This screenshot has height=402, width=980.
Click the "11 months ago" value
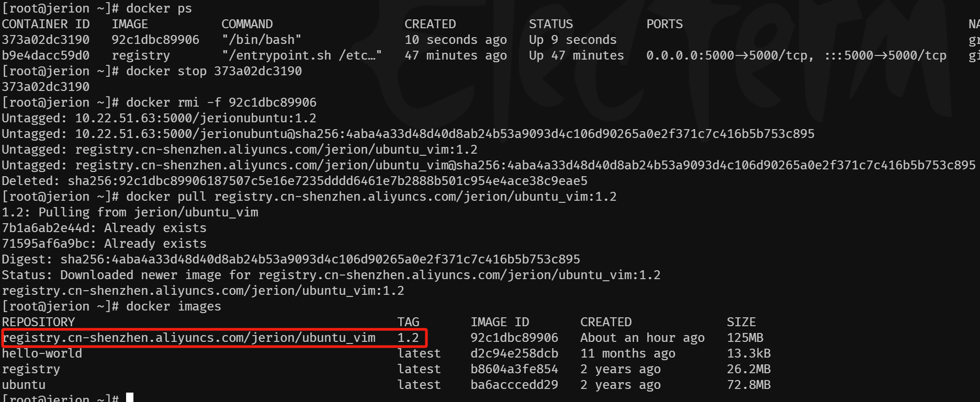[628, 353]
